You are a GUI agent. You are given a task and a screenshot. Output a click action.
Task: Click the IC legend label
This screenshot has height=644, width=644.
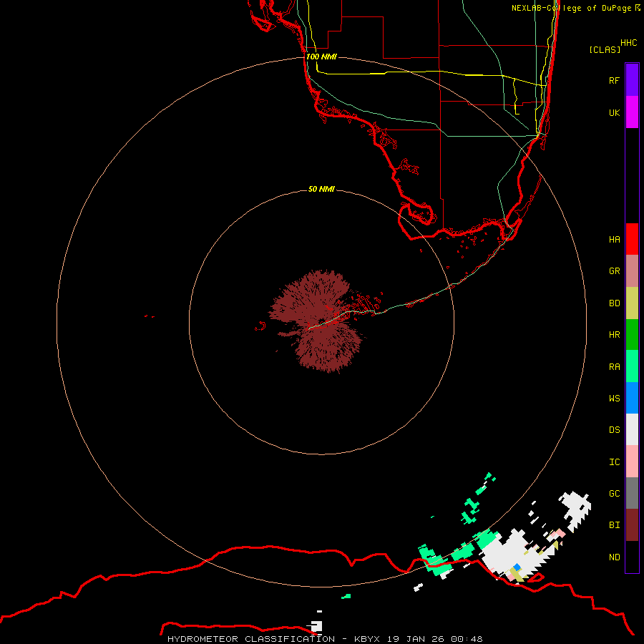[x=614, y=462]
